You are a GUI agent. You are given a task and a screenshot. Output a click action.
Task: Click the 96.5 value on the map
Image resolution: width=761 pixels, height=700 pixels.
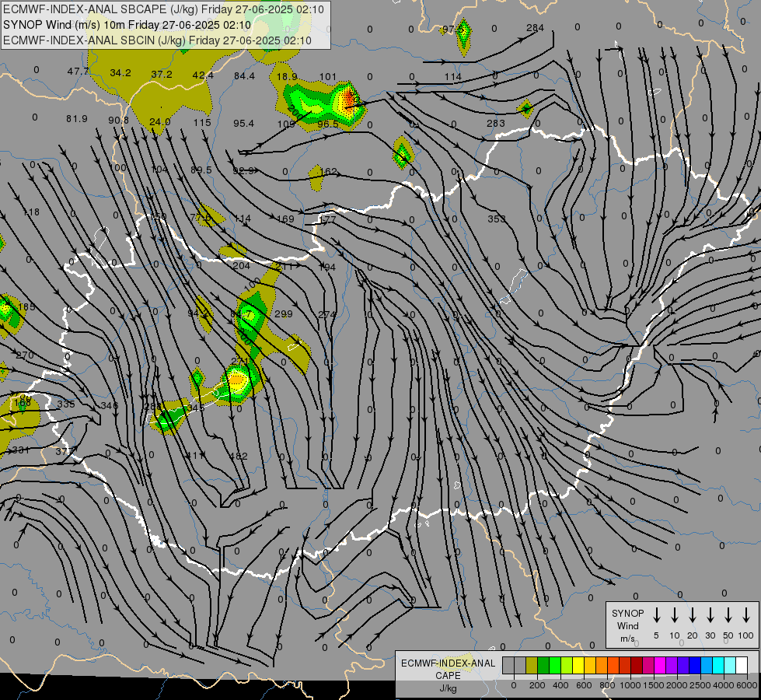tap(328, 124)
